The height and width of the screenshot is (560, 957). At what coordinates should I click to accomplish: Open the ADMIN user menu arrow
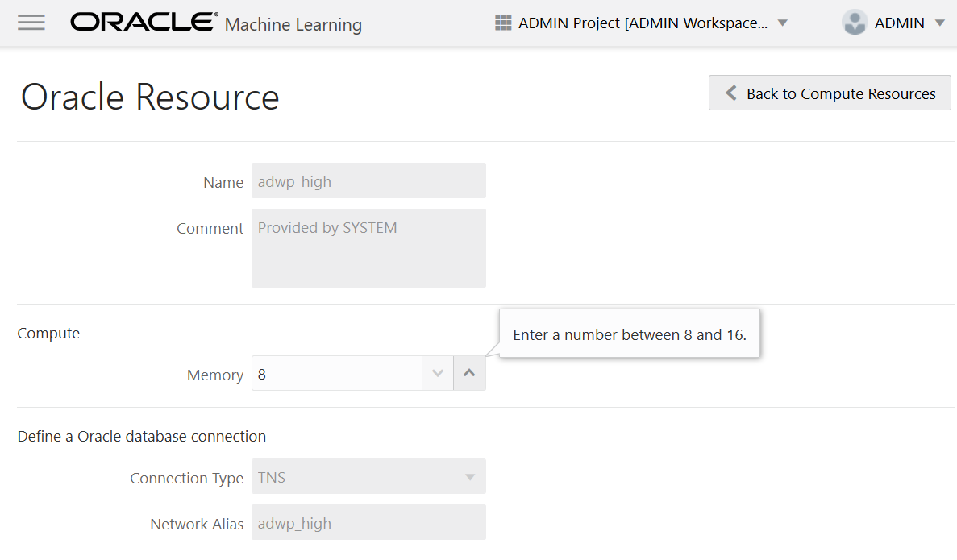[x=940, y=23]
